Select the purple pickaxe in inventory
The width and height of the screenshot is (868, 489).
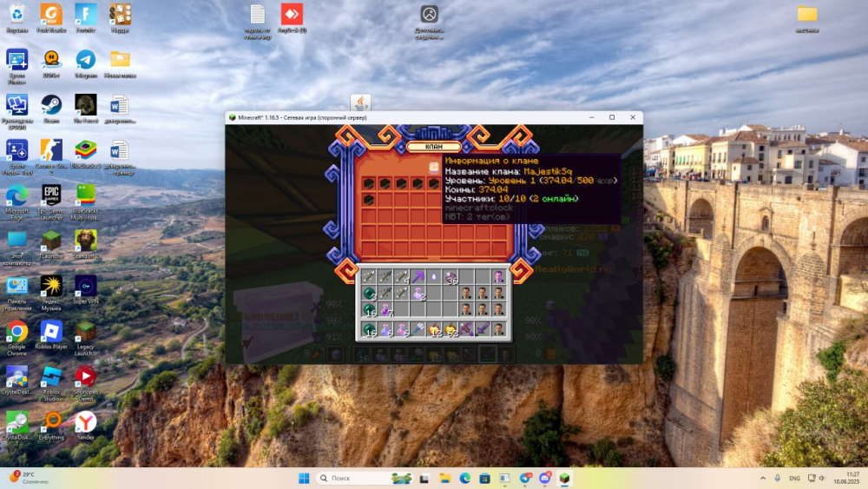[418, 276]
